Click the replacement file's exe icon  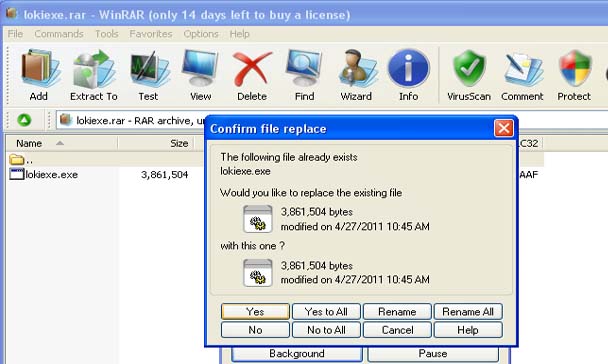(x=257, y=273)
